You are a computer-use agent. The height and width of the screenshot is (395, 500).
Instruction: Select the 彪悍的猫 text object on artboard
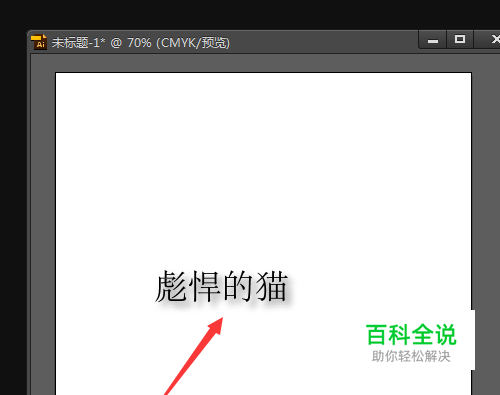tap(221, 287)
